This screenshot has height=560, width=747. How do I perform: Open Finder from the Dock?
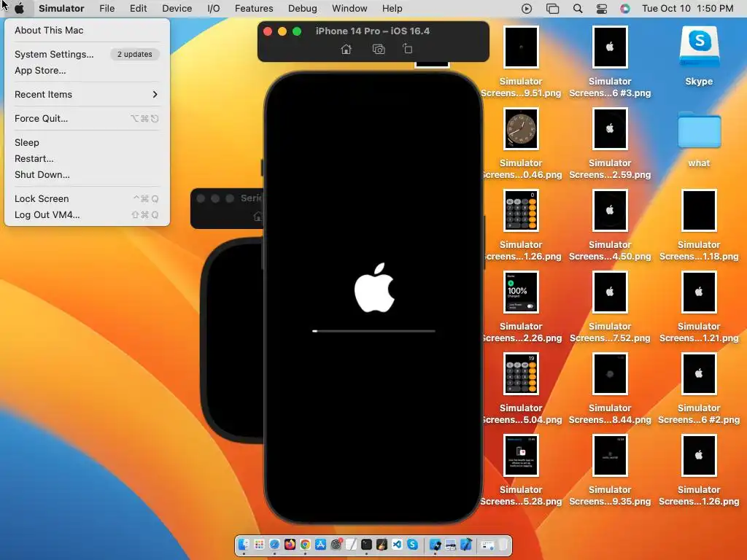[244, 544]
